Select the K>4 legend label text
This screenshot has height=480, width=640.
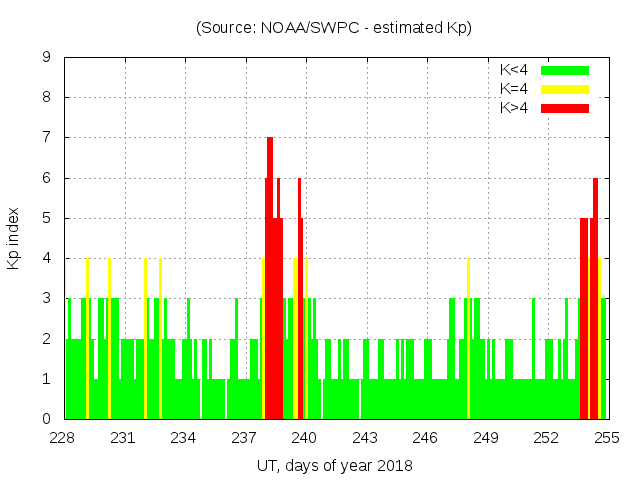[514, 108]
